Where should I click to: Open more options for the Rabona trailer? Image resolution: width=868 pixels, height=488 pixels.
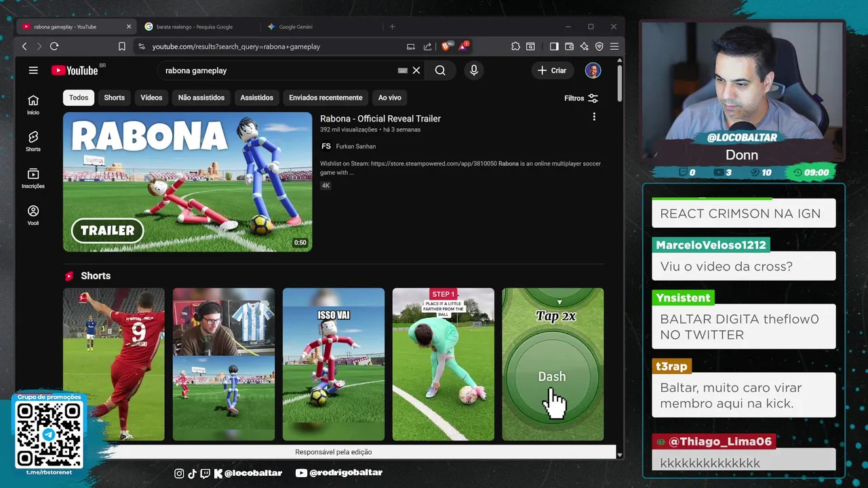(x=594, y=117)
